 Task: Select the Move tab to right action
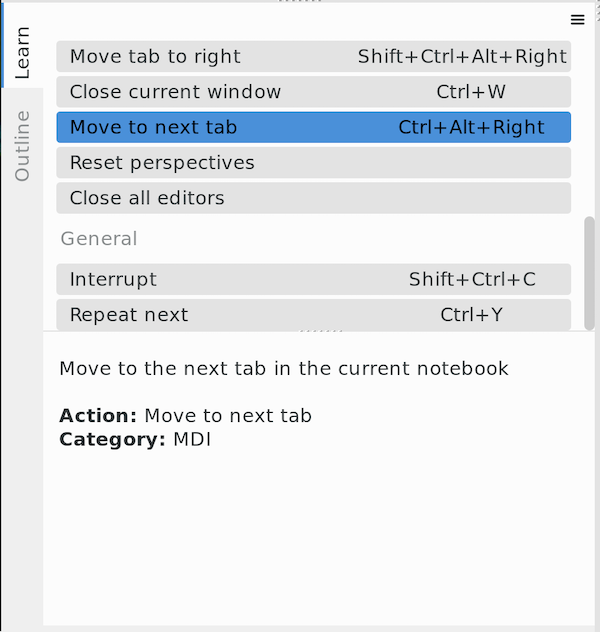[155, 57]
